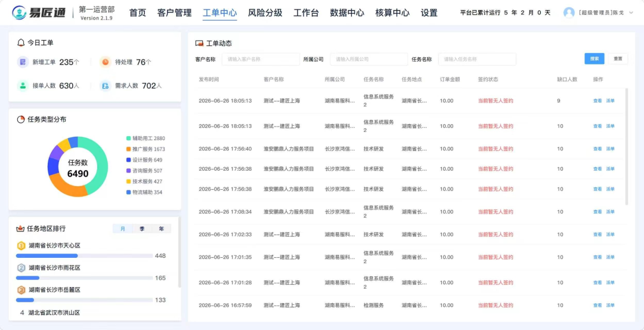The height and width of the screenshot is (330, 644).
Task: Click 派单 for 18:05:13 row with 缺口人数 9
Action: tap(611, 101)
